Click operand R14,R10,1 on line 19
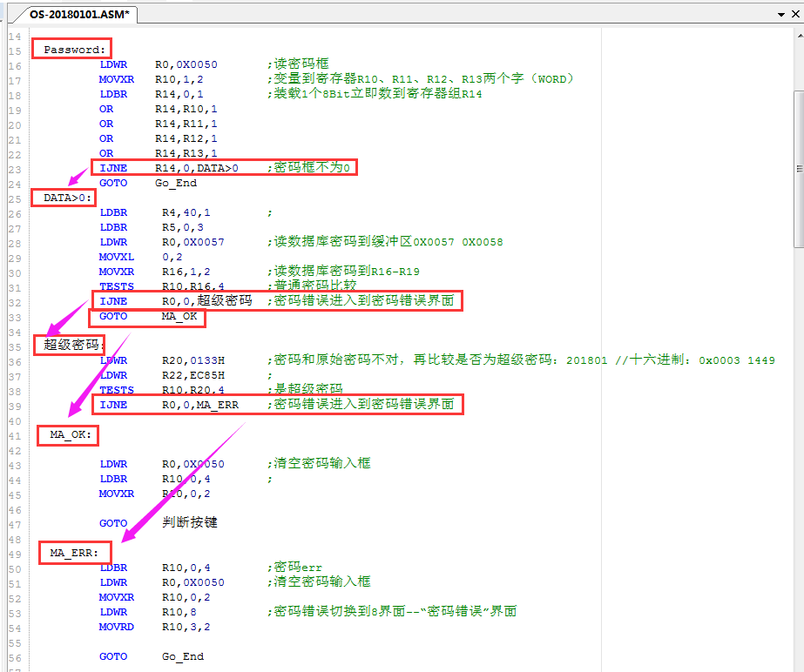 (186, 109)
